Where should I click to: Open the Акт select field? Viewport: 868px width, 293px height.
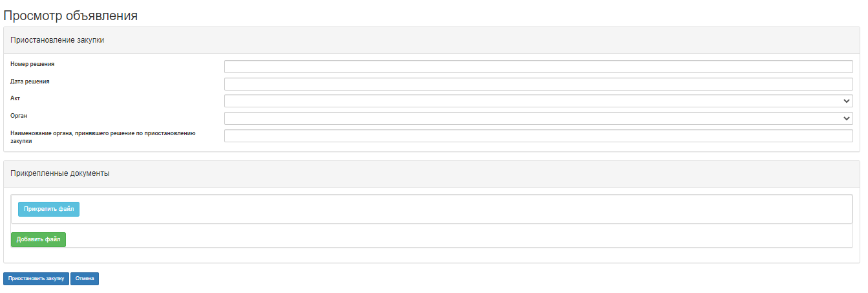(x=530, y=101)
